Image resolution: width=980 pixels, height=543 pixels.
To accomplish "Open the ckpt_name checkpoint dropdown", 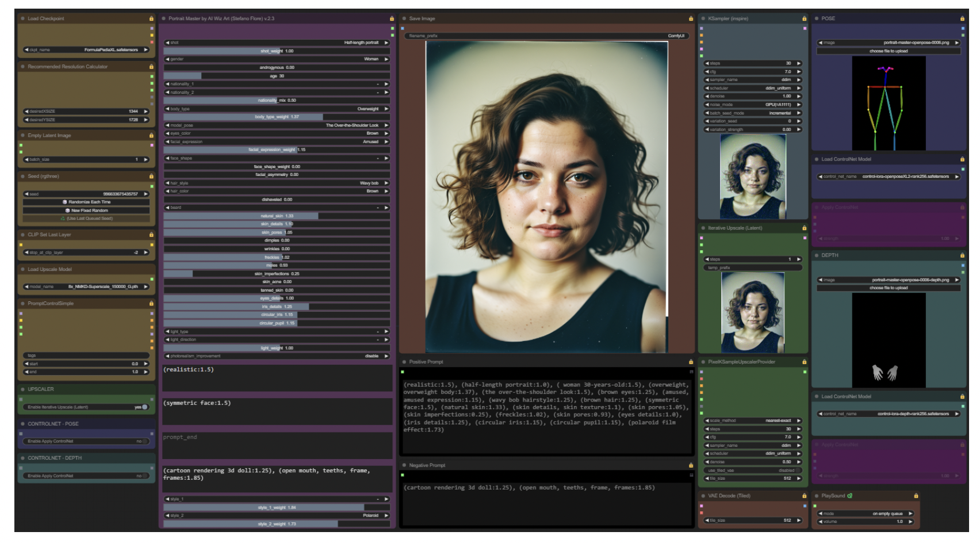I will tap(86, 49).
